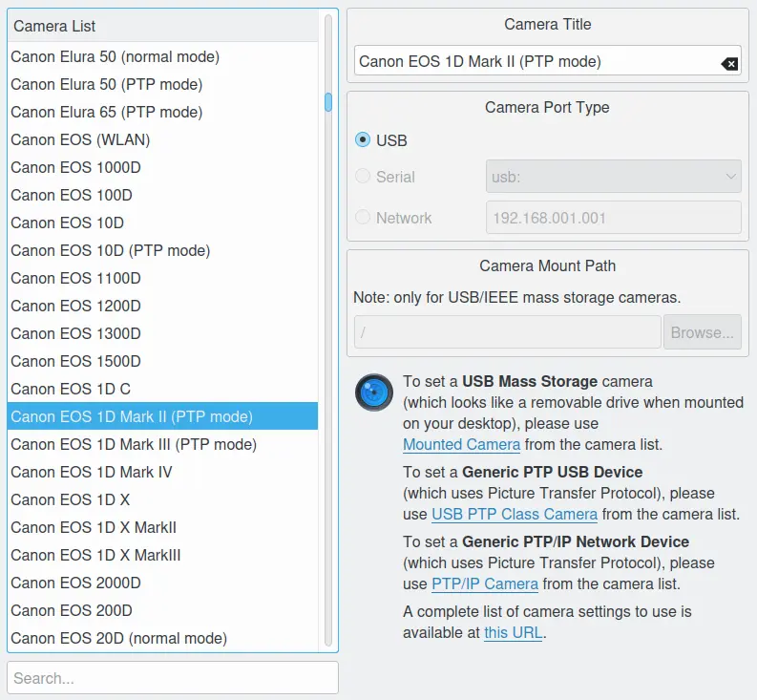This screenshot has height=700, width=757.
Task: Click the Camera List column header
Action: tap(162, 26)
